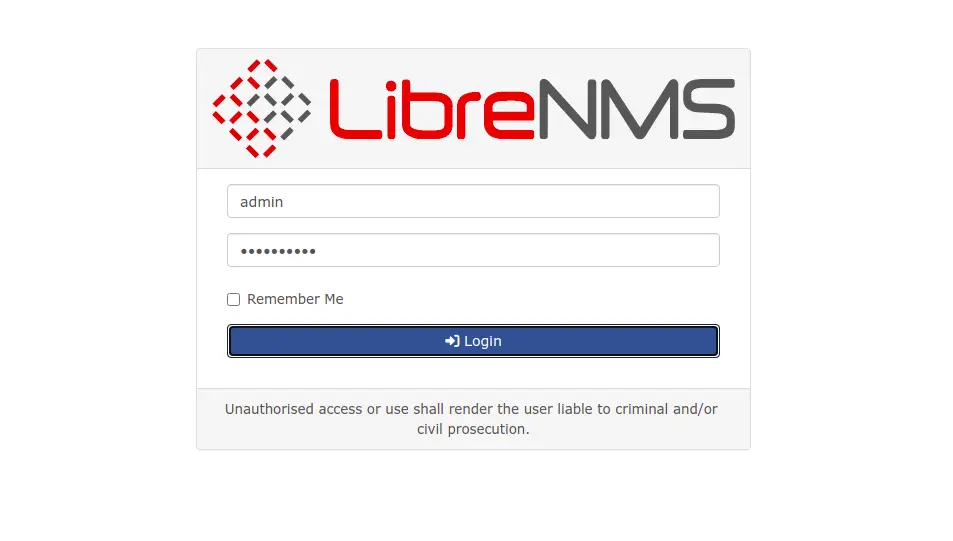Click the empty right side of username field
Image resolution: width=953 pixels, height=541 pixels.
[x=547, y=201]
